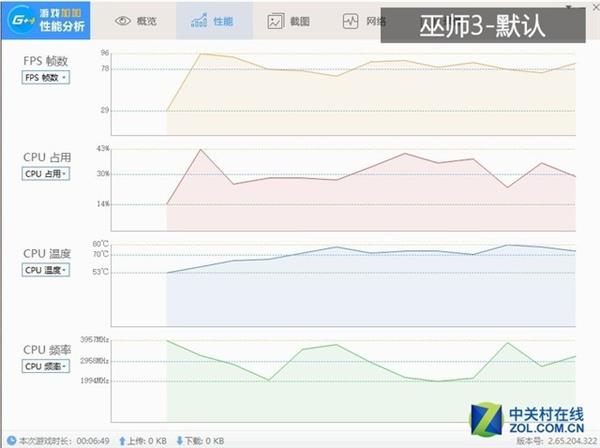
Task: Click the 1994MHz frequency axis label
Action: tap(95, 381)
